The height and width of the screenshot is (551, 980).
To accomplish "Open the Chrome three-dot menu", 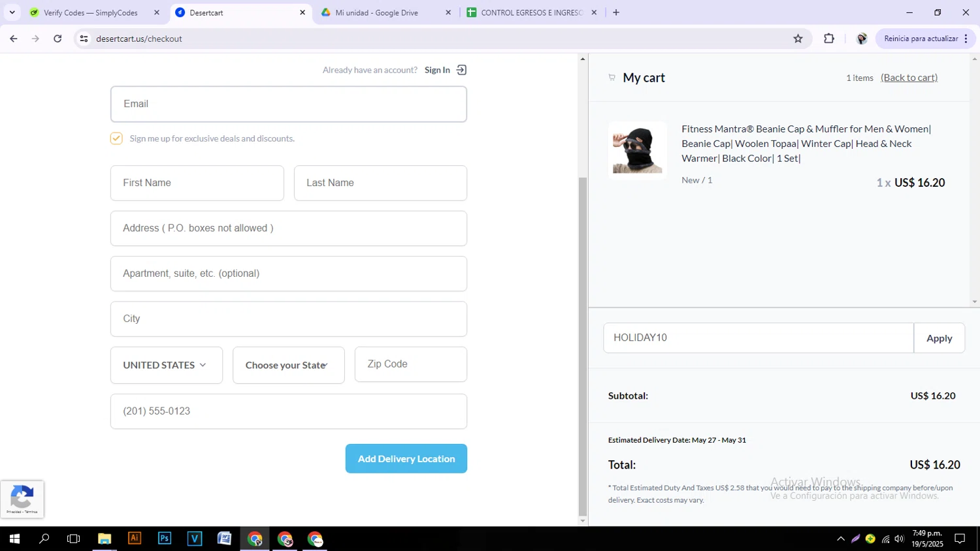I will click(x=966, y=39).
